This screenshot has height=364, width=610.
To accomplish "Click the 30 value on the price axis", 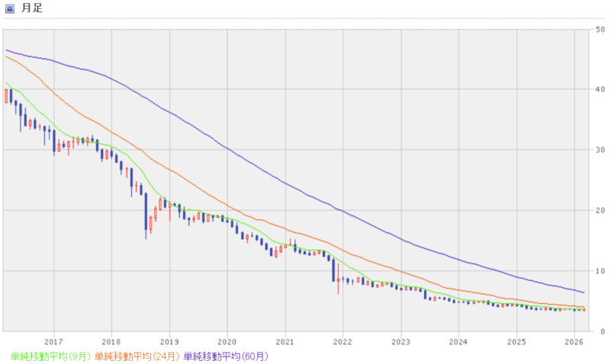I will [601, 150].
